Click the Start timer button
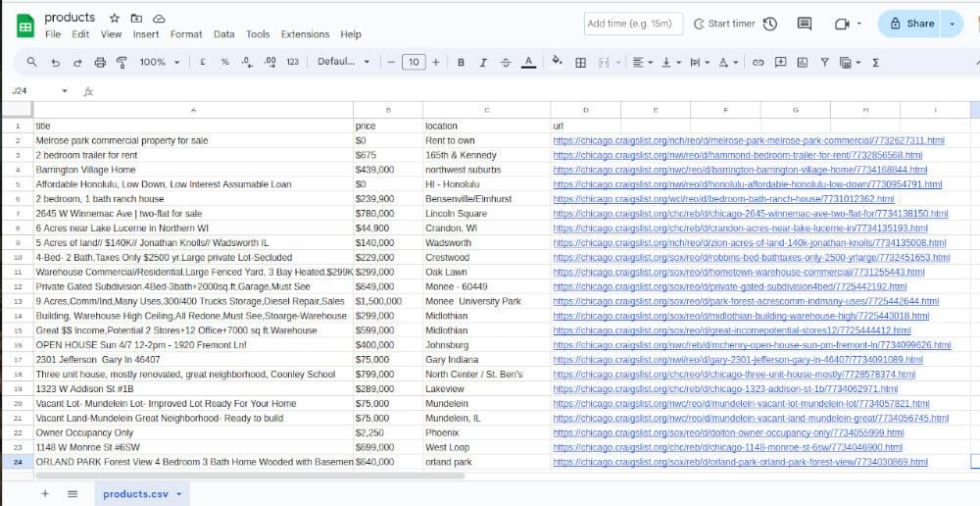Screen dimensions: 980x506 pos(724,24)
